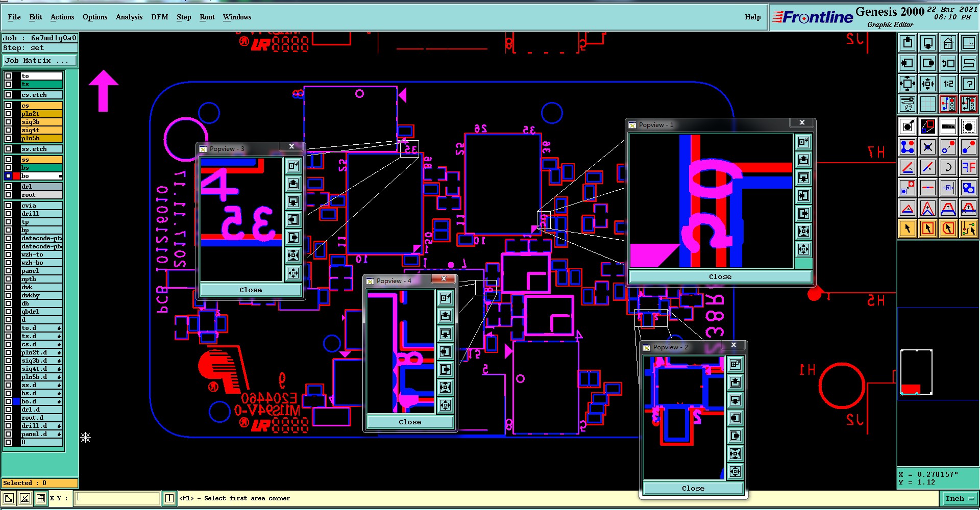This screenshot has width=980, height=510.
Task: Select the rotate arrow tool
Action: coord(948,167)
